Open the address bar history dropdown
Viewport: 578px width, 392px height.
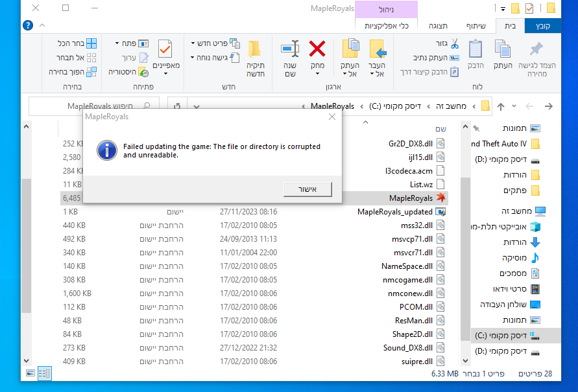click(x=197, y=106)
